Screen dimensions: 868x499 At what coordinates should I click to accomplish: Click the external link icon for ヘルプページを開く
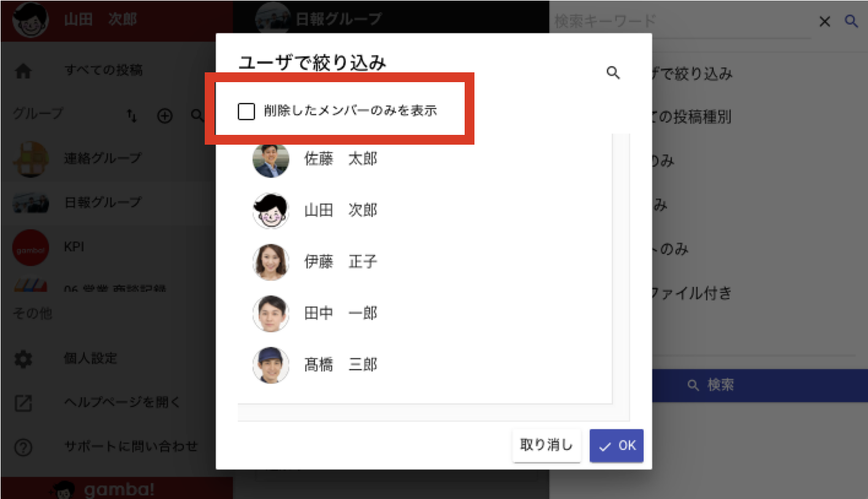pos(23,403)
